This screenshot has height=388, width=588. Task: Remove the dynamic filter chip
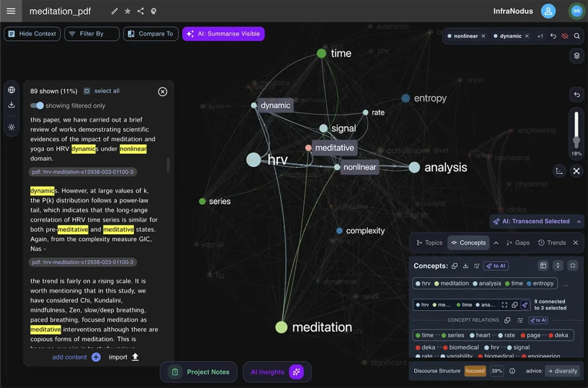527,36
